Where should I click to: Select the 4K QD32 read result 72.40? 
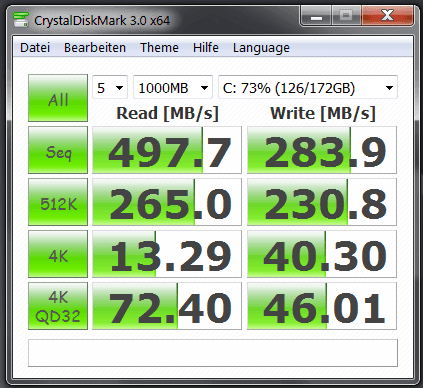pos(167,306)
